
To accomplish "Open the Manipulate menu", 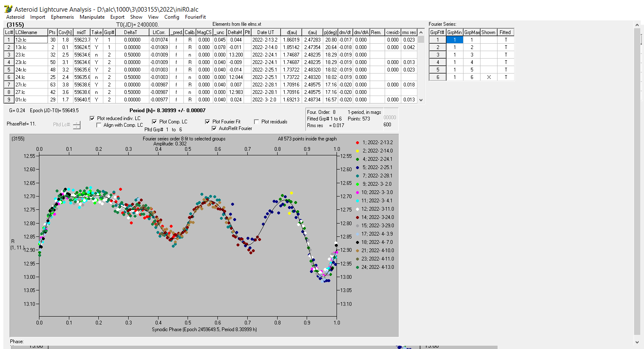I will click(92, 17).
